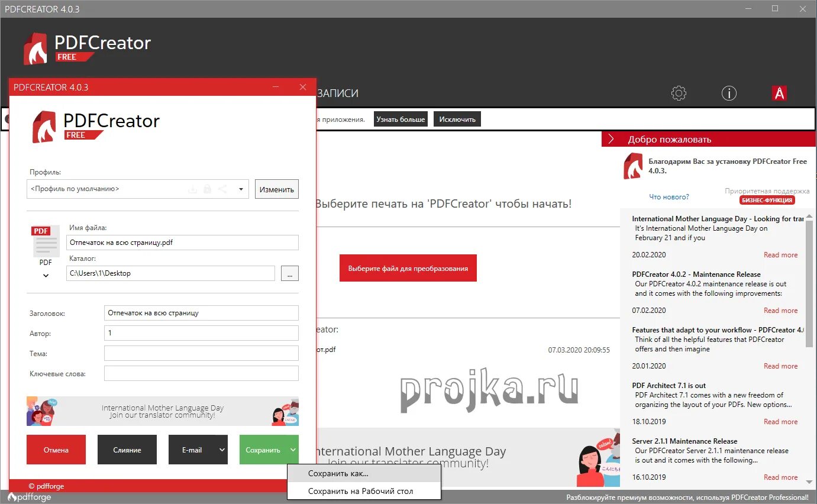The height and width of the screenshot is (504, 817).
Task: Open PDF Architect with the red A icon
Action: click(x=779, y=93)
